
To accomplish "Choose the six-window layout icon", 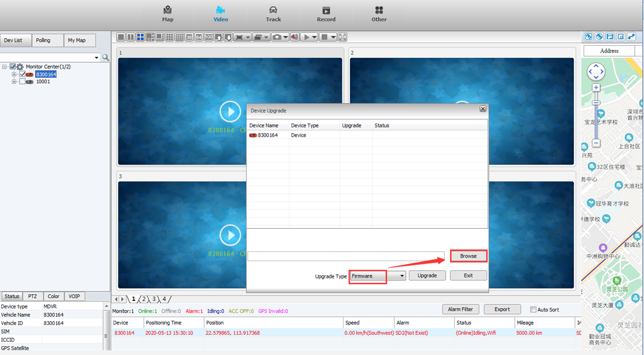I will click(x=150, y=37).
